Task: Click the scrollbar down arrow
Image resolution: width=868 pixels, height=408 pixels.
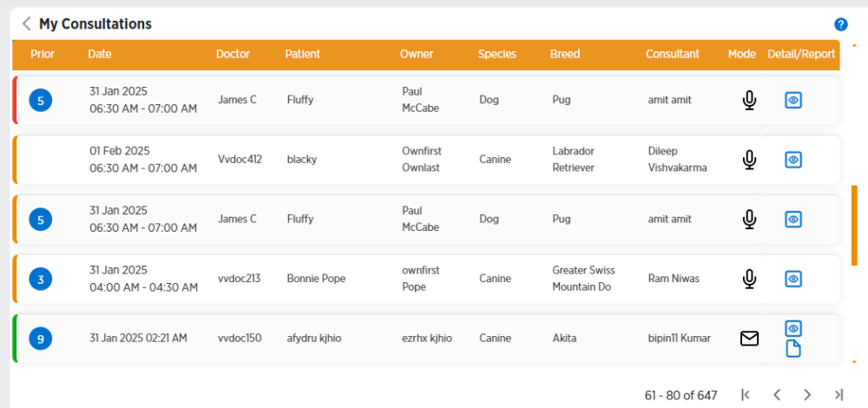Action: pyautogui.click(x=854, y=362)
